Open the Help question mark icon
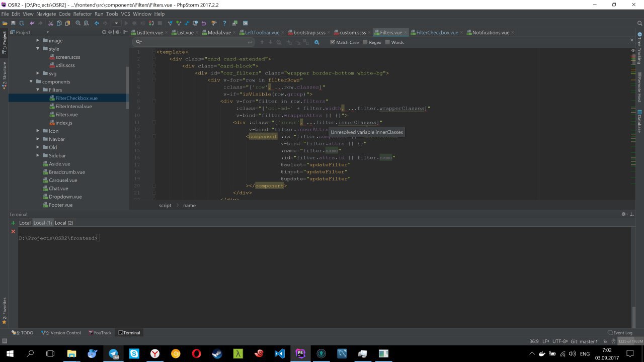The image size is (644, 362). point(224,23)
